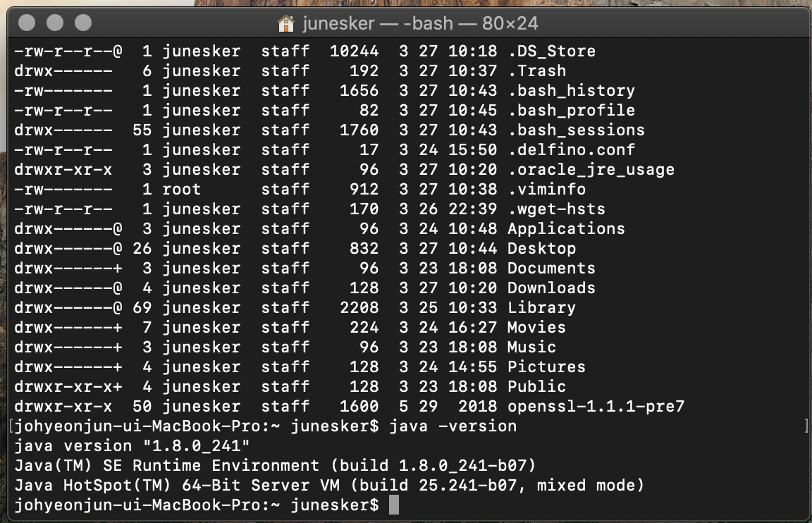Click the time '16:27' for Movies
Image resolution: width=812 pixels, height=523 pixels.
[x=473, y=327]
